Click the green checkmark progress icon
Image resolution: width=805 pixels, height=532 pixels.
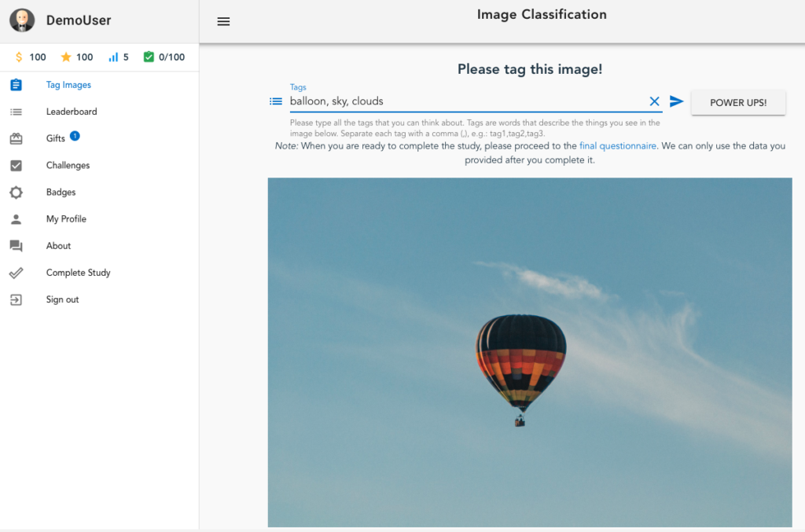click(149, 57)
